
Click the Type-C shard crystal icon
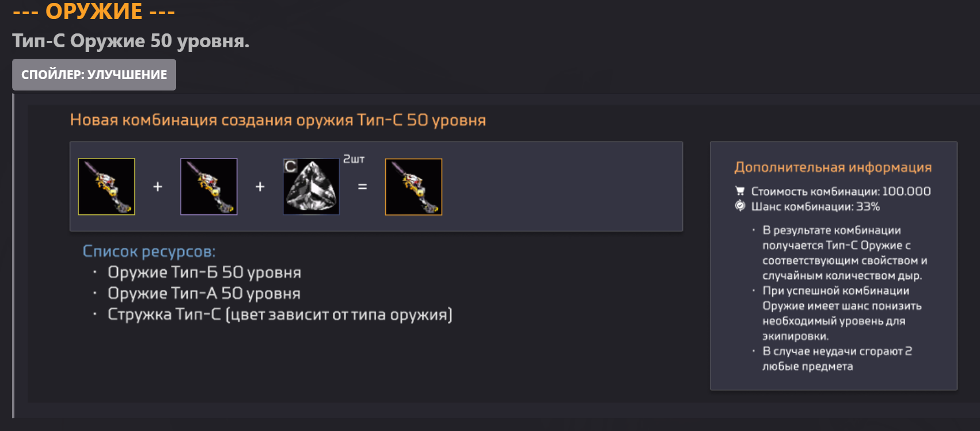coord(312,187)
